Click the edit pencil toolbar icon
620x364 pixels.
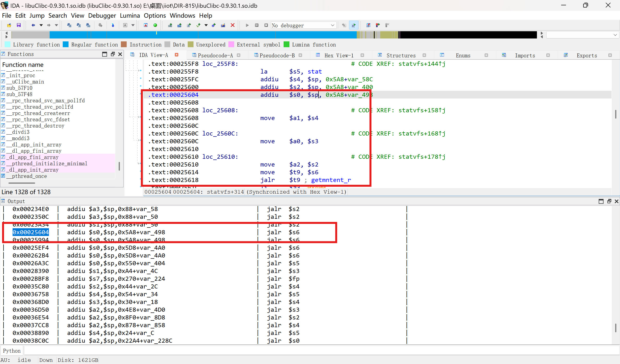pyautogui.click(x=223, y=25)
